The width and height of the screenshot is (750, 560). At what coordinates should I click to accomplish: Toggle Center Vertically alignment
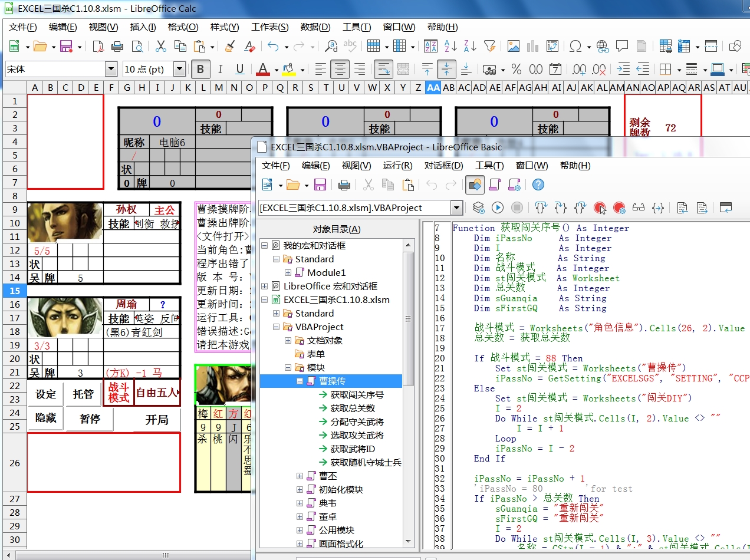[446, 69]
